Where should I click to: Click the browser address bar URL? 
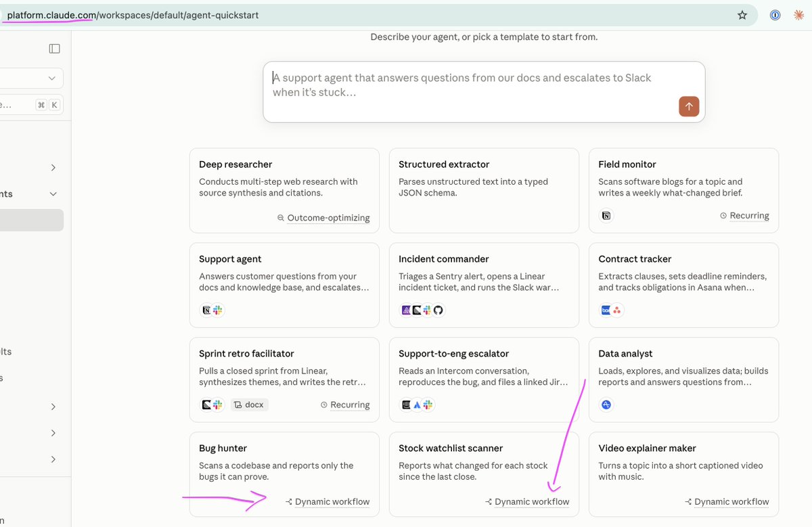click(x=133, y=15)
